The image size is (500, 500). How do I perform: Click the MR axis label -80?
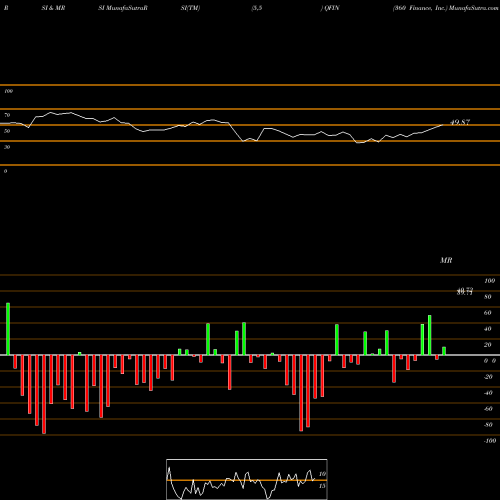(488, 425)
